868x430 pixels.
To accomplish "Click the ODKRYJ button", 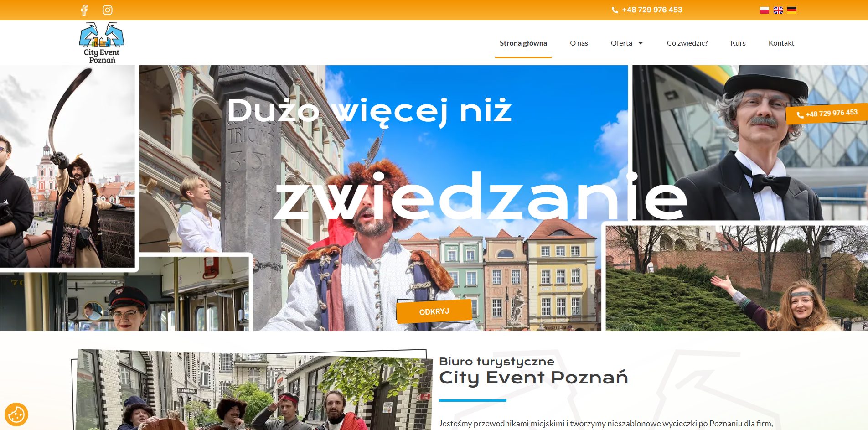I will (x=434, y=311).
